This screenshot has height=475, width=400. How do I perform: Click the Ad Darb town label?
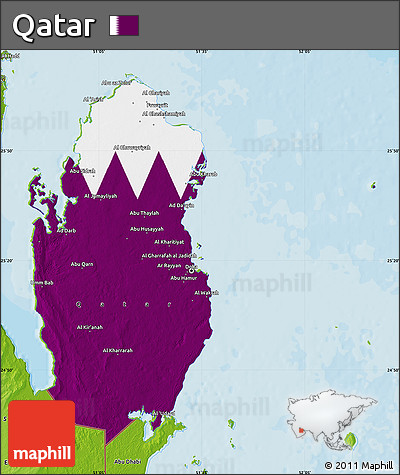coord(67,230)
